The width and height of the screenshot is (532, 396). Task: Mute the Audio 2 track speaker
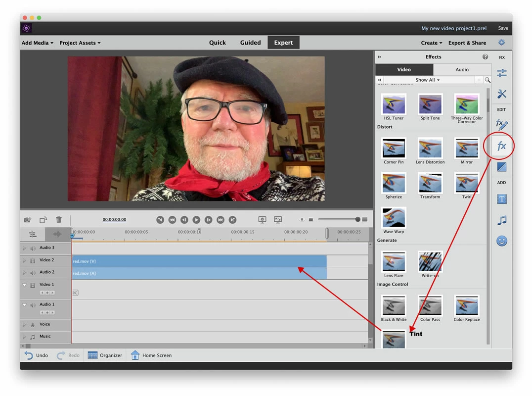coord(33,273)
